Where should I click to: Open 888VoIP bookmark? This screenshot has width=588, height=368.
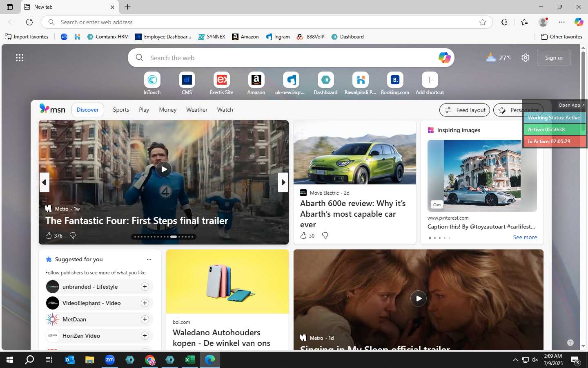[x=311, y=37]
